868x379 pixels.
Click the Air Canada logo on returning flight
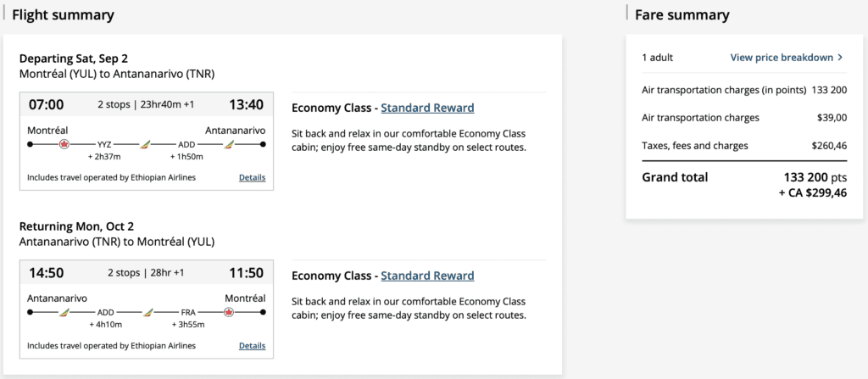coord(229,313)
